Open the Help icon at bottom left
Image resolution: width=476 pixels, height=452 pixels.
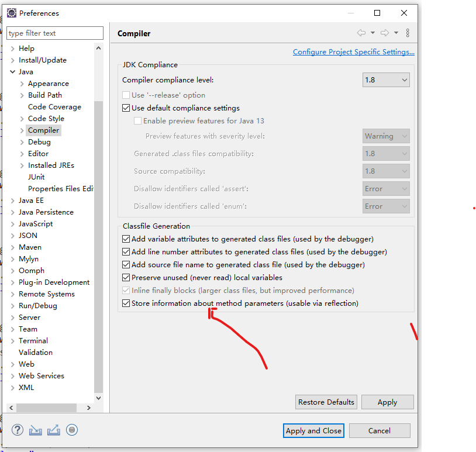[18, 430]
